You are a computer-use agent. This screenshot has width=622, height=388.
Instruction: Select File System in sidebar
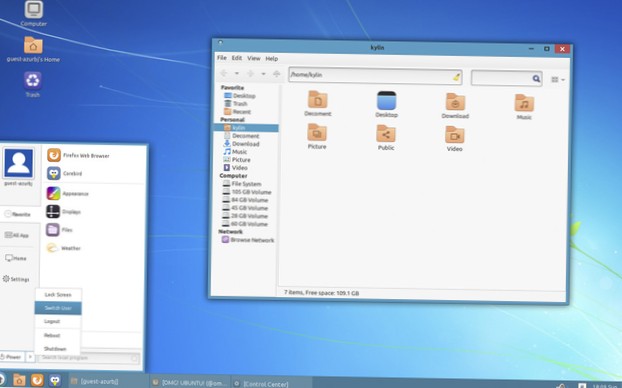point(242,184)
